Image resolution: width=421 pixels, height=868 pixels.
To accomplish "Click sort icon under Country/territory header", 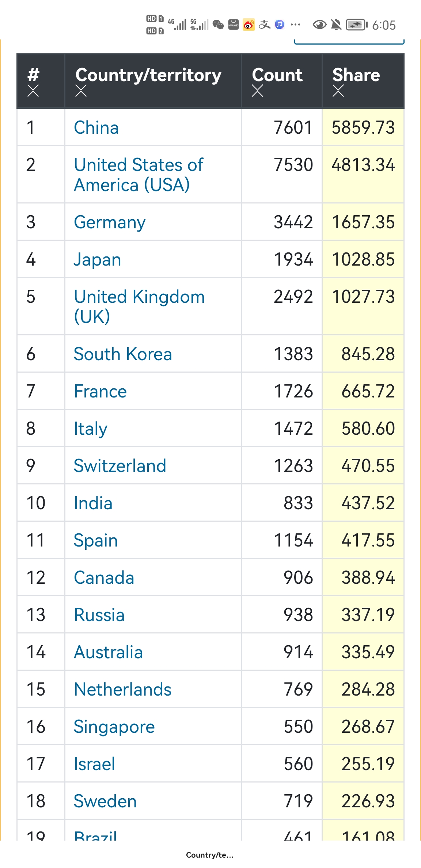I will tap(81, 91).
